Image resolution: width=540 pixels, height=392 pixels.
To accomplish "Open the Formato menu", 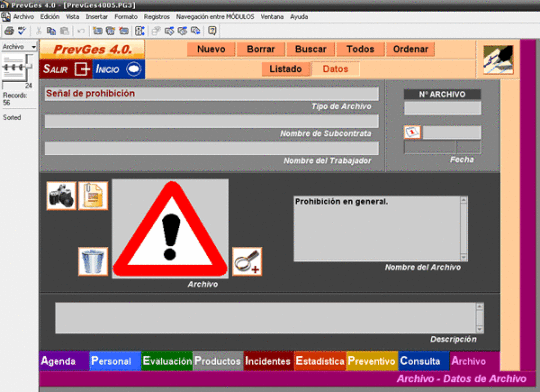I will (x=126, y=17).
